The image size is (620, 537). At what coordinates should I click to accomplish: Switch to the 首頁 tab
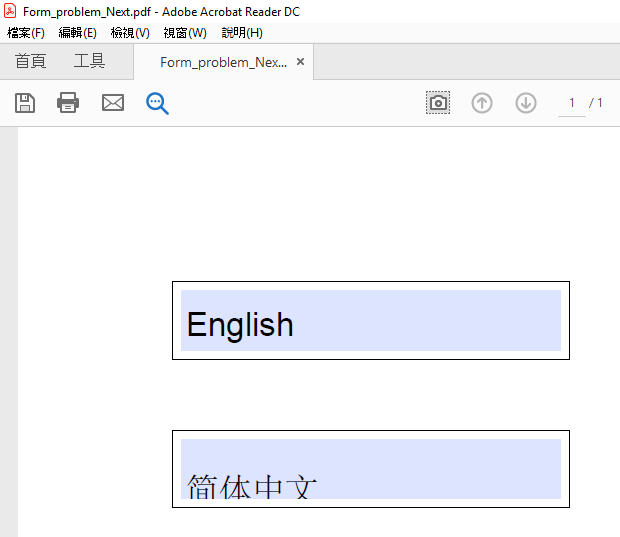click(x=30, y=62)
